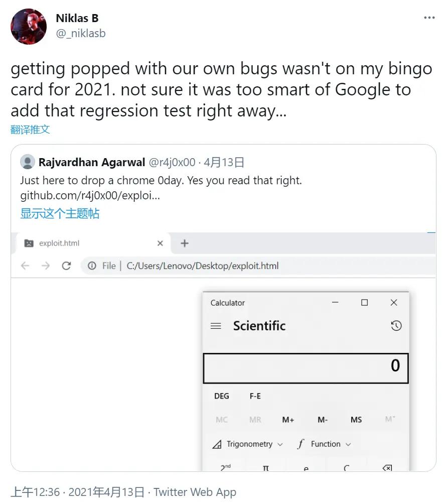Click the 翻译推文 translate link
Image resolution: width=443 pixels, height=504 pixels.
(x=30, y=129)
